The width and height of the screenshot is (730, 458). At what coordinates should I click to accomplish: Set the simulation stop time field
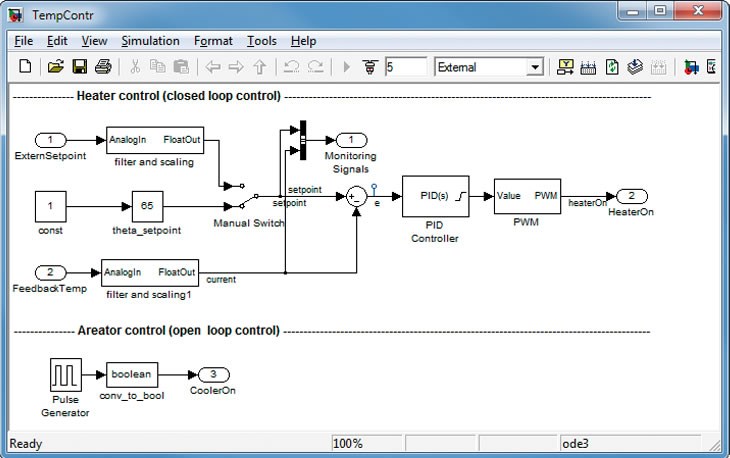pyautogui.click(x=406, y=67)
